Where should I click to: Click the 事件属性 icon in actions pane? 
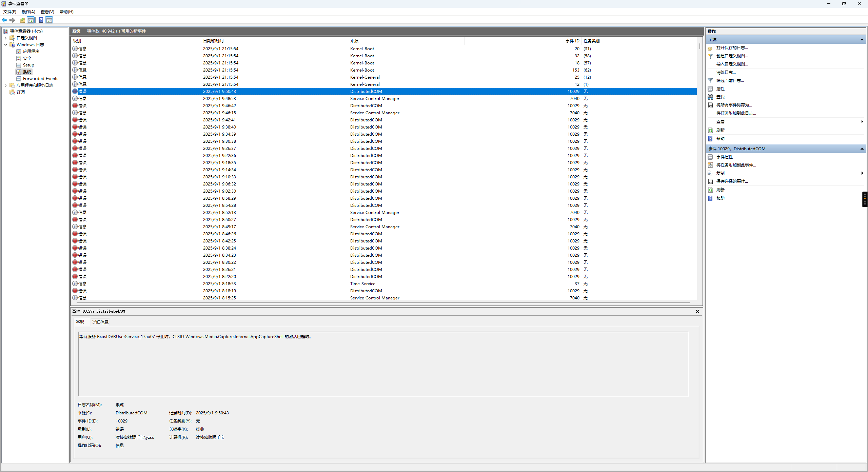[x=710, y=157]
